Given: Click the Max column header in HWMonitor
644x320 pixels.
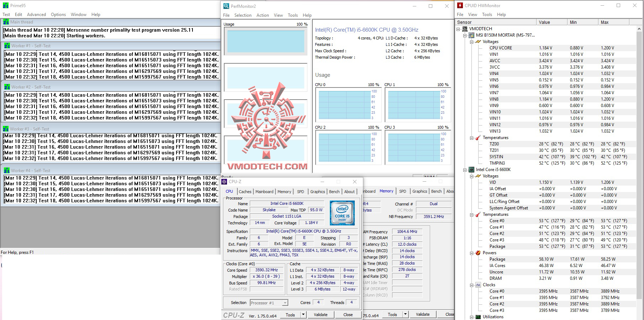Looking at the screenshot, I should point(614,22).
